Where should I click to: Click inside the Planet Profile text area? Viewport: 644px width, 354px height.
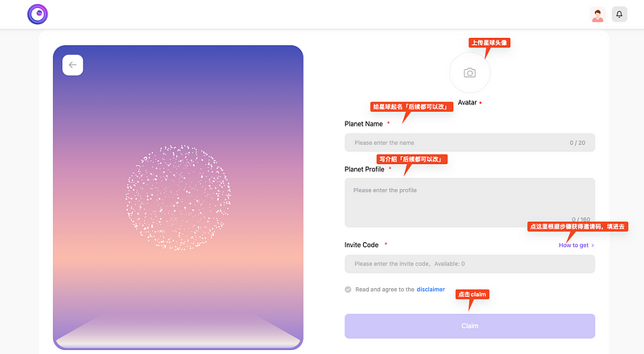pos(469,201)
